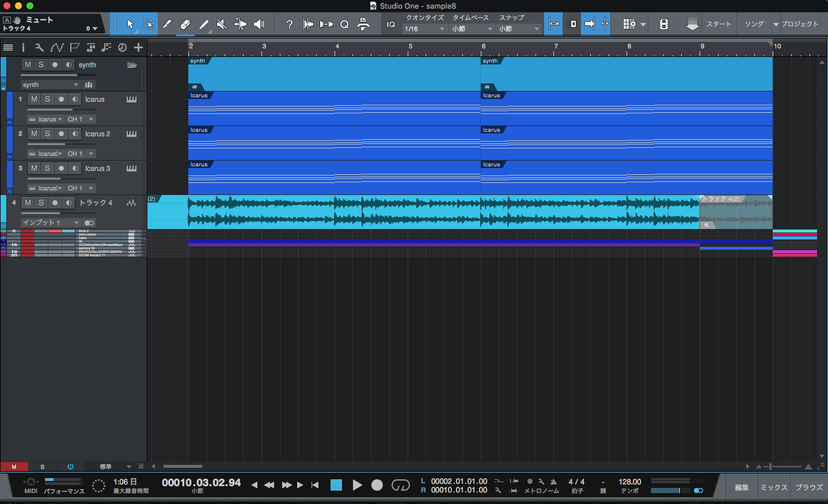Select the Eraser tool
The width and height of the screenshot is (828, 504).
pos(185,24)
